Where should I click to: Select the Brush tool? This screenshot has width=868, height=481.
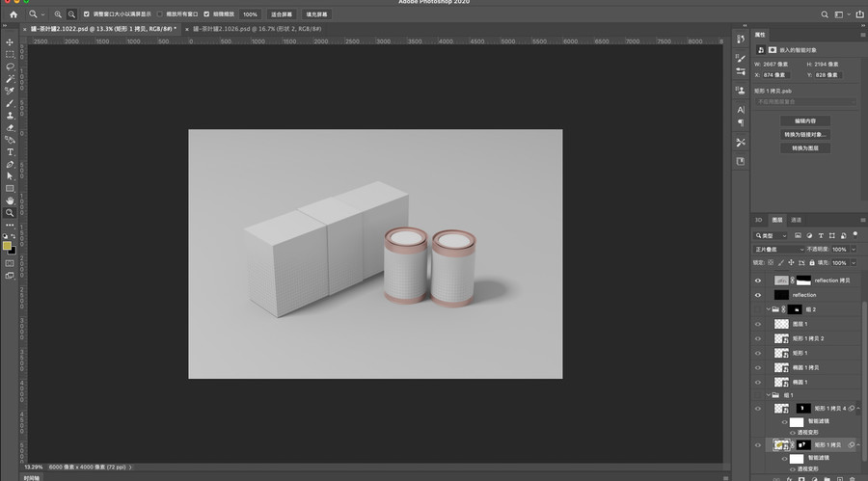click(x=10, y=103)
